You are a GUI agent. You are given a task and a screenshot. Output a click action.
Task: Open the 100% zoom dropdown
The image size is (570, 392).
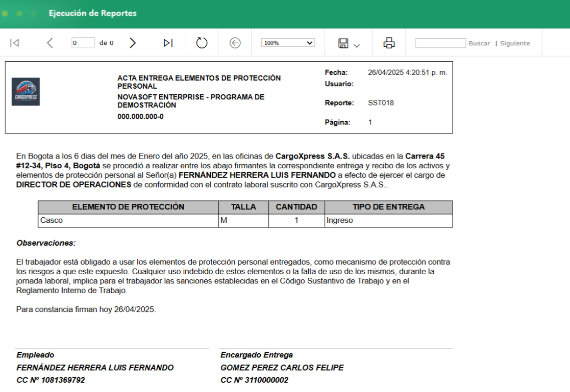(x=288, y=43)
